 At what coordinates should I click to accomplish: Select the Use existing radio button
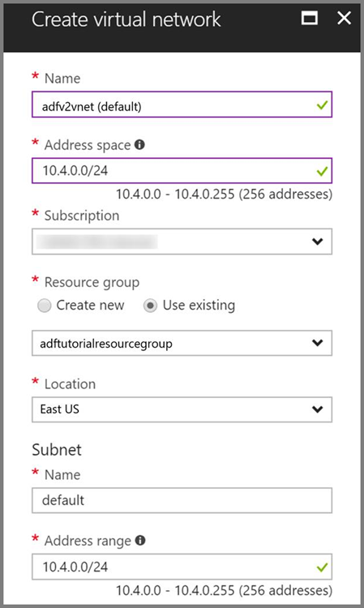point(151,306)
